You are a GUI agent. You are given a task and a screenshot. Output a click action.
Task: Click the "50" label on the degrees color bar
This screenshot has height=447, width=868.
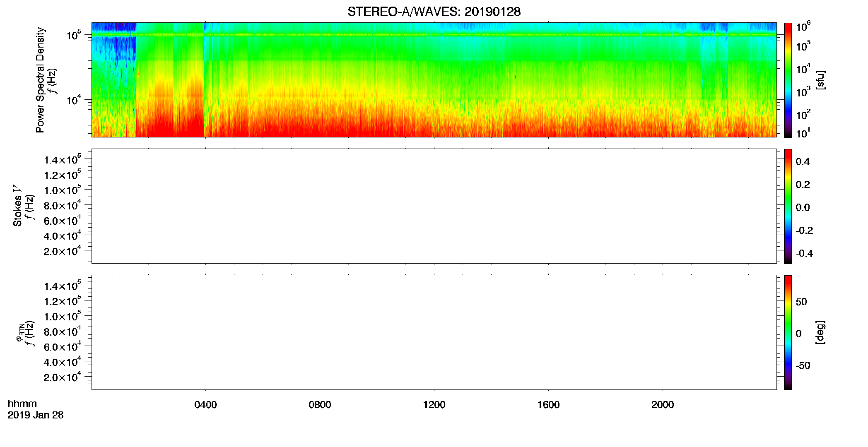point(801,302)
